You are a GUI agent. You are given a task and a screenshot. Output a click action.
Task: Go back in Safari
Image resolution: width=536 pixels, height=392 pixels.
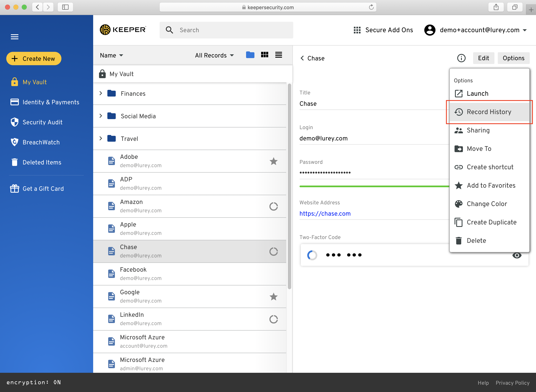37,7
